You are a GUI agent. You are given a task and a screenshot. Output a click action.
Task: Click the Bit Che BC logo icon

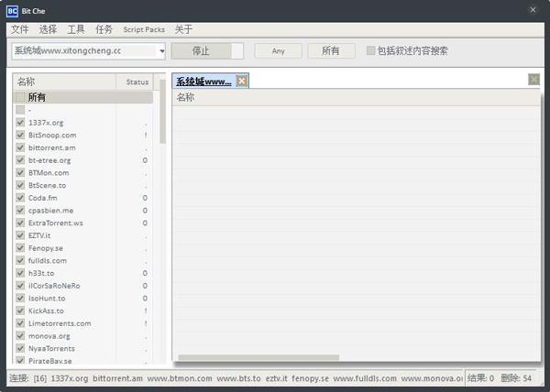coord(12,11)
